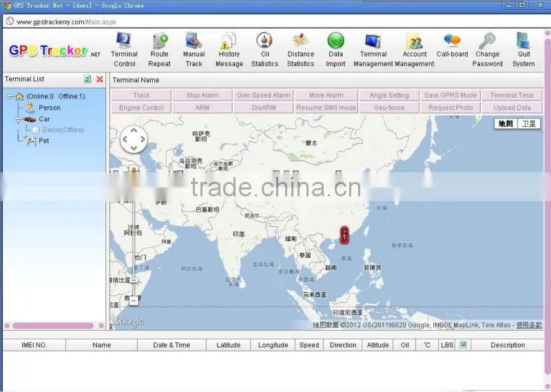
Task: Click the Terminal Time button
Action: 512,95
